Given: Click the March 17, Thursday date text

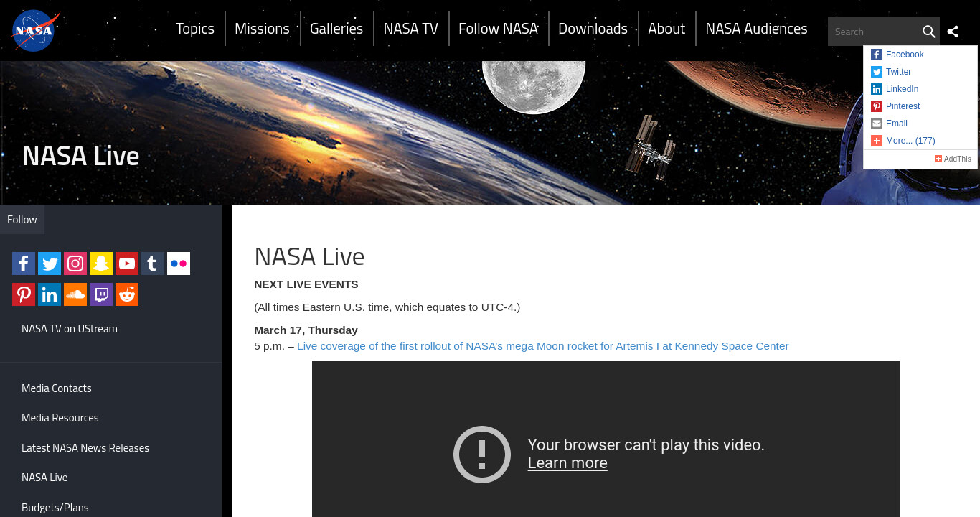Looking at the screenshot, I should click(x=306, y=330).
